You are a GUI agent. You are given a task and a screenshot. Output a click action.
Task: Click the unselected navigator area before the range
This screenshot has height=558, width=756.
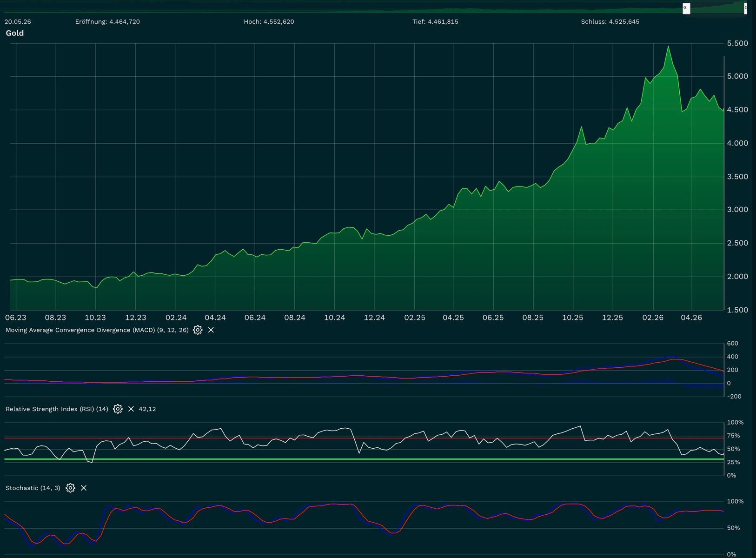(x=341, y=8)
